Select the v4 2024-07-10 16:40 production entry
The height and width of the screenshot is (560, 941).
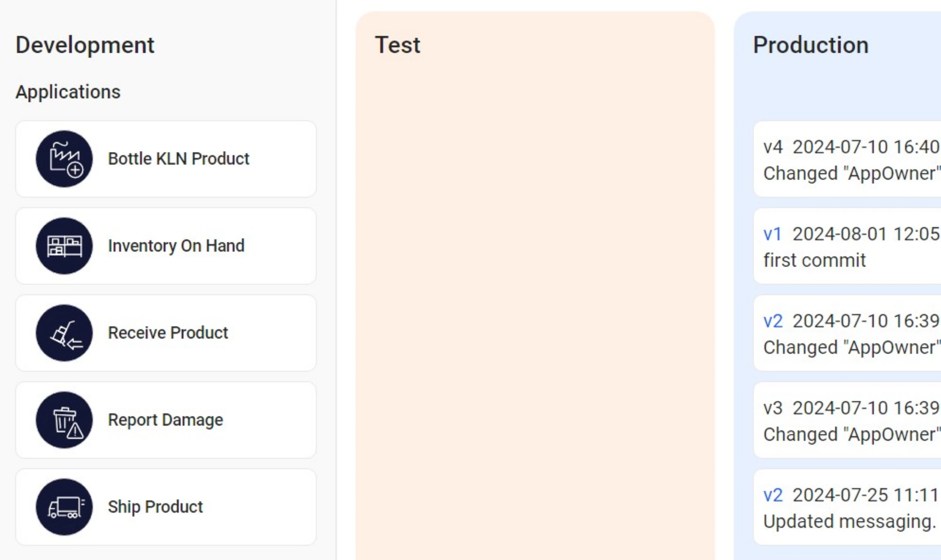[847, 159]
